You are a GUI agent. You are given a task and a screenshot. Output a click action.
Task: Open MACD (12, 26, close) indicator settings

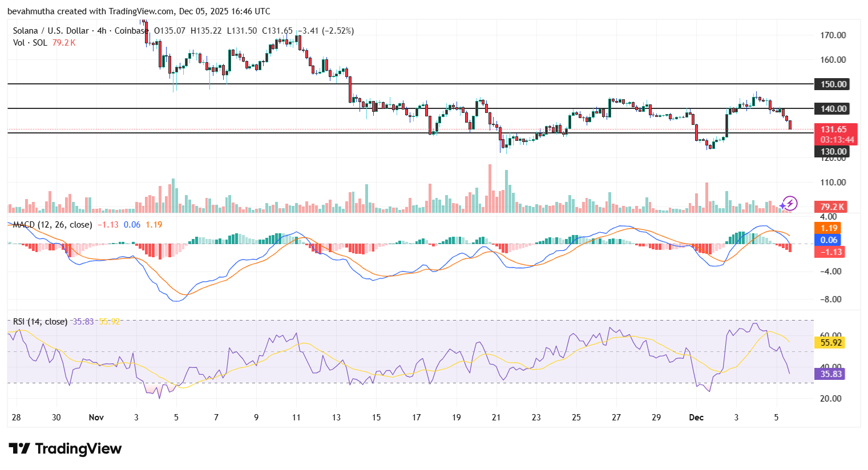pos(51,225)
